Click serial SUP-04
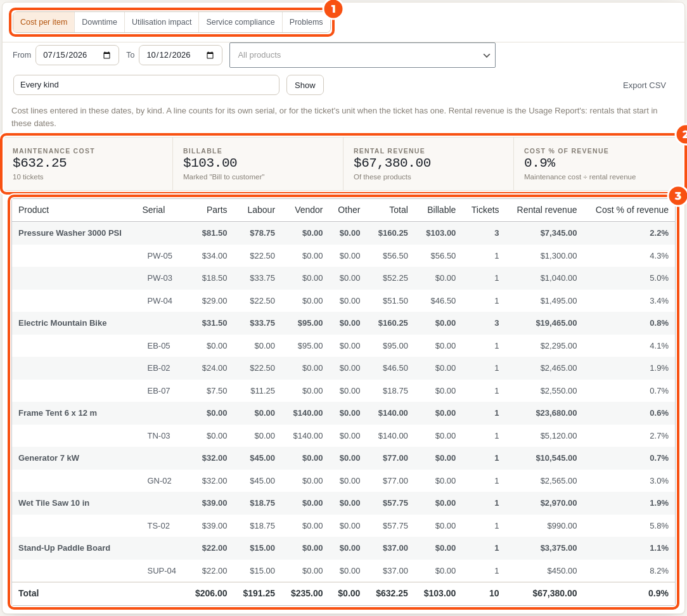 point(162,571)
